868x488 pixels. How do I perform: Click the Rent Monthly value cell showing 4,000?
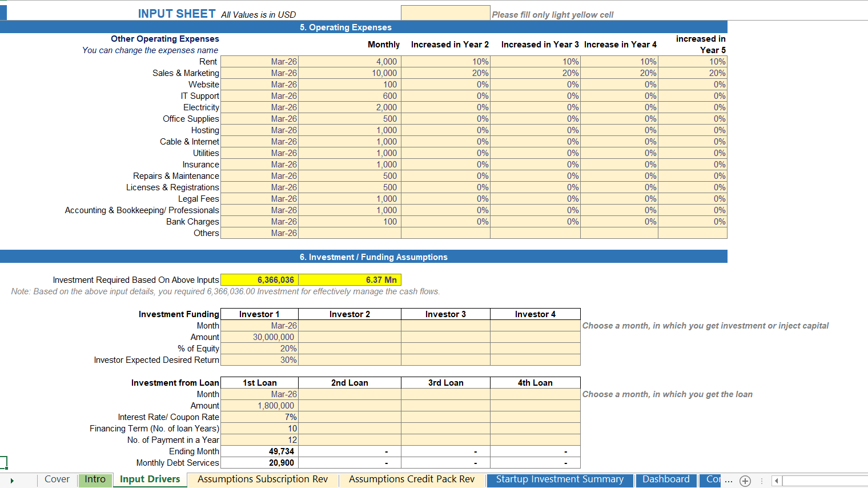click(x=349, y=61)
